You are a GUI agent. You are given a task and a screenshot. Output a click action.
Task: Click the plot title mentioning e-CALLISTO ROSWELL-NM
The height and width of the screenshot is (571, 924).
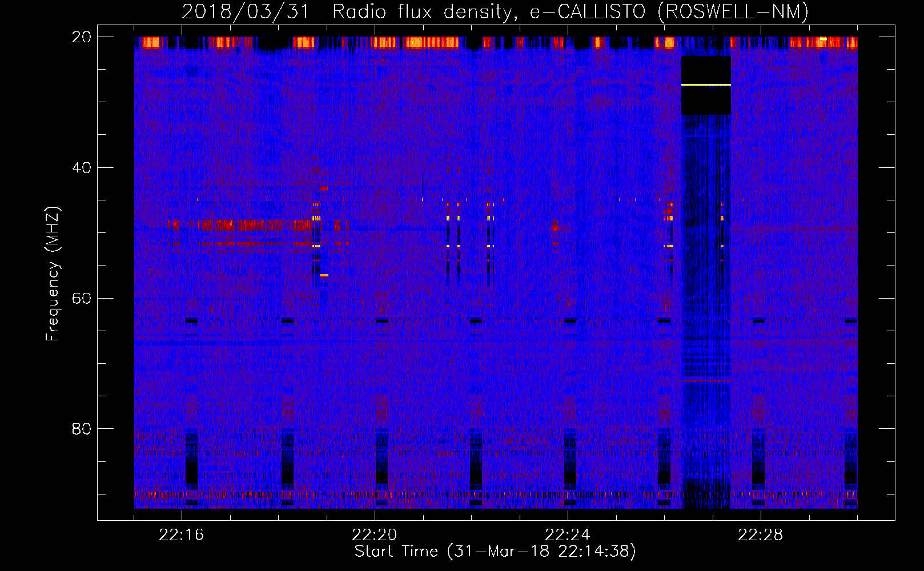click(x=495, y=11)
